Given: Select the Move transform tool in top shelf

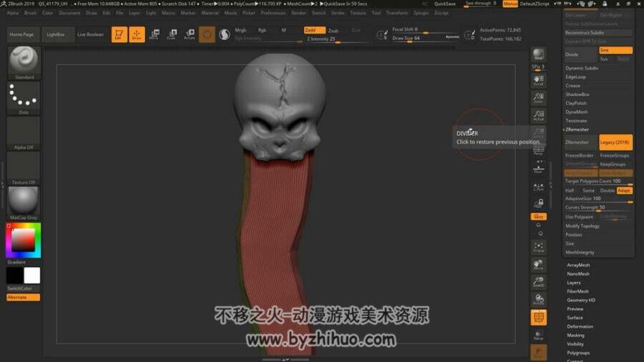Looking at the screenshot, I should (155, 34).
